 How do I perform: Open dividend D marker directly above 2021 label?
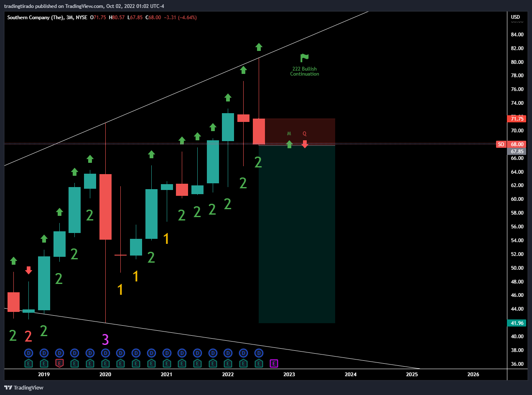[167, 353]
